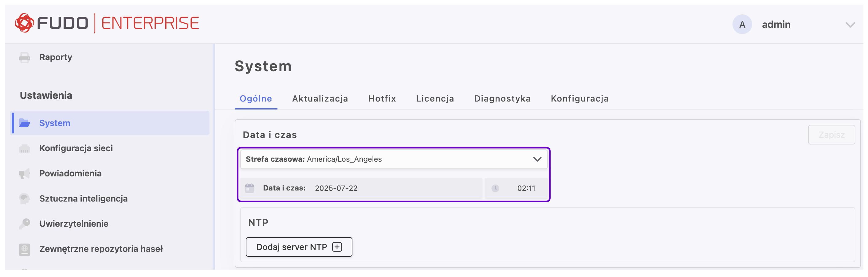
Task: Click the System page title
Action: point(263,66)
